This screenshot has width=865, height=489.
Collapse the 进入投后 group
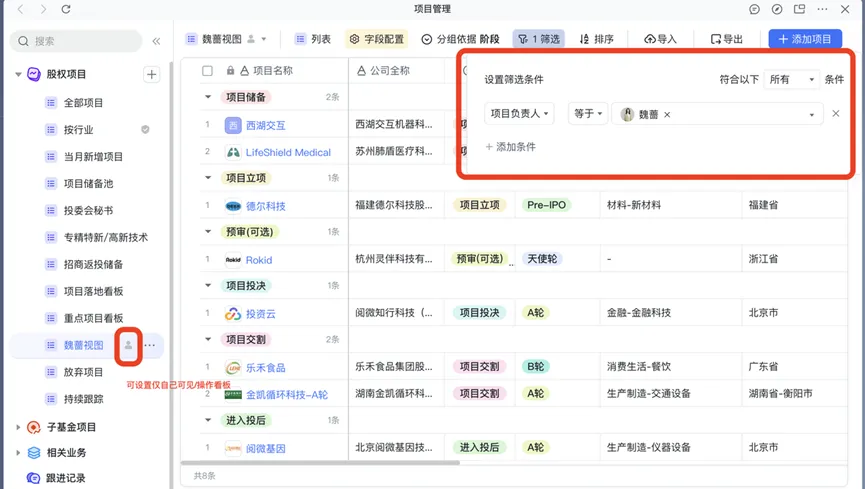[x=208, y=420]
